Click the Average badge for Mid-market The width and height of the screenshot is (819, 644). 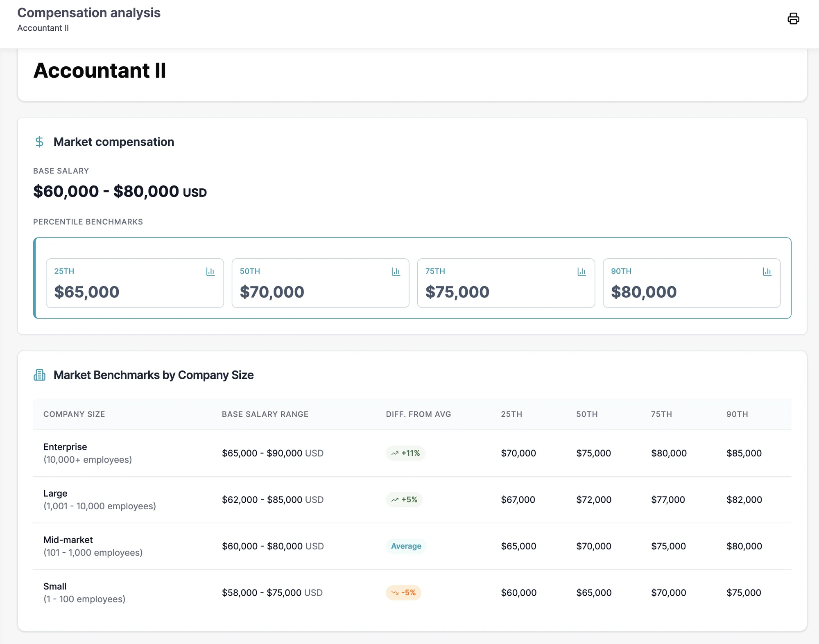coord(406,546)
